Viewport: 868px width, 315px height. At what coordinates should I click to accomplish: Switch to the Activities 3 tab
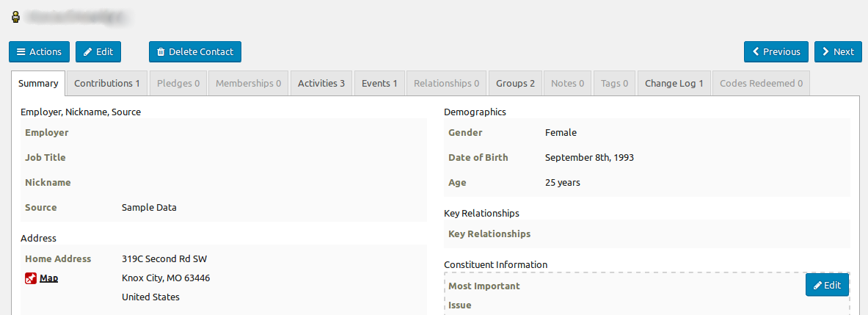[x=321, y=83]
